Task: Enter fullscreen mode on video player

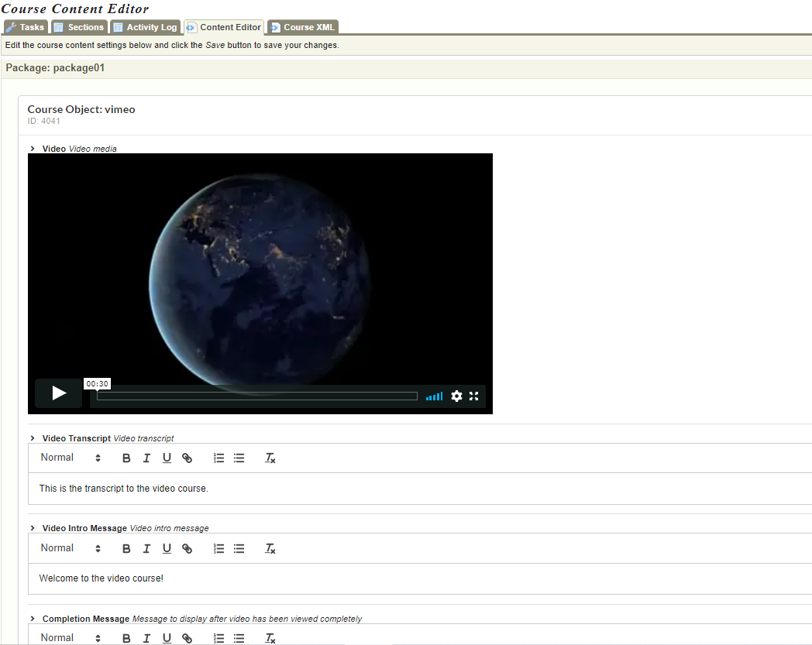Action: (474, 396)
